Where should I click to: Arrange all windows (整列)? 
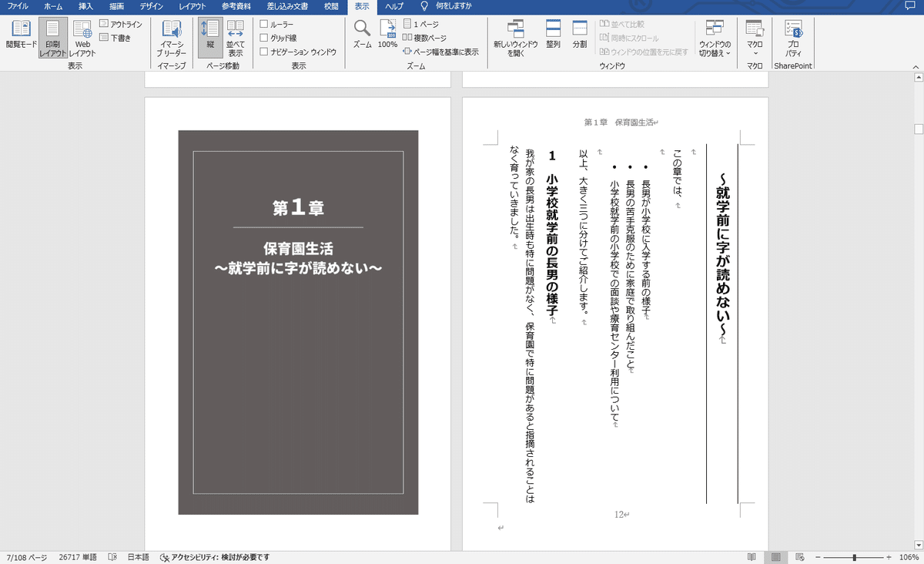(553, 35)
